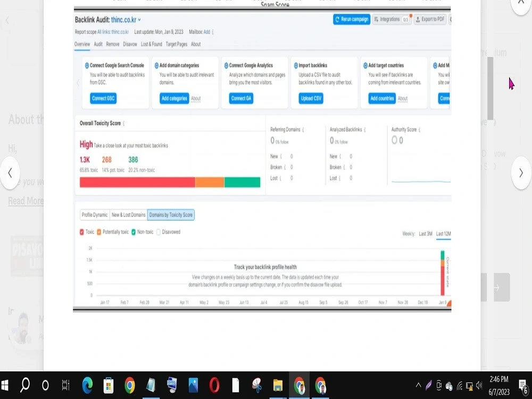Image resolution: width=532 pixels, height=399 pixels.
Task: Click circle icon on Add domain categories
Action: [x=156, y=65]
